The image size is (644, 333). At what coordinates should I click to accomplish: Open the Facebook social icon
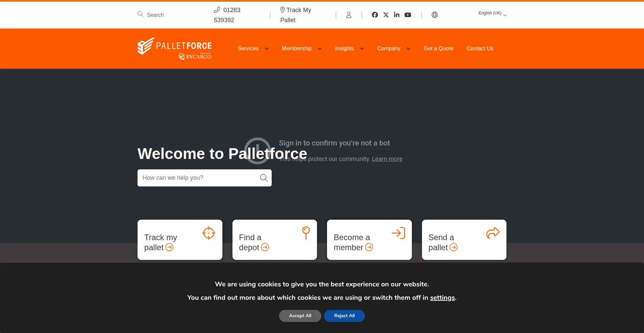click(x=375, y=15)
